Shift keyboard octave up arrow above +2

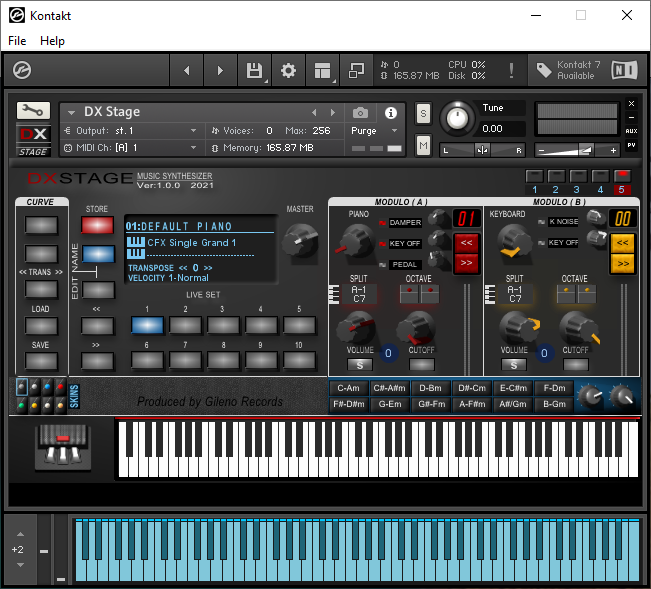click(x=20, y=534)
